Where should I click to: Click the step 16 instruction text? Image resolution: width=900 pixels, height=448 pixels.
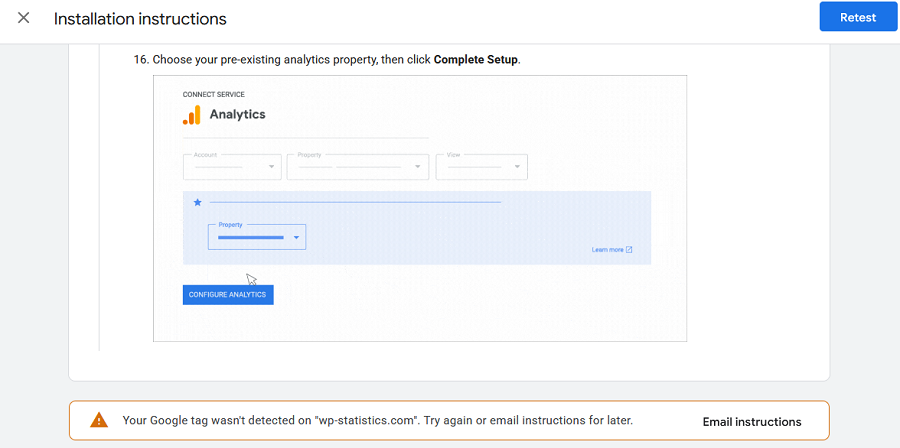click(x=327, y=59)
